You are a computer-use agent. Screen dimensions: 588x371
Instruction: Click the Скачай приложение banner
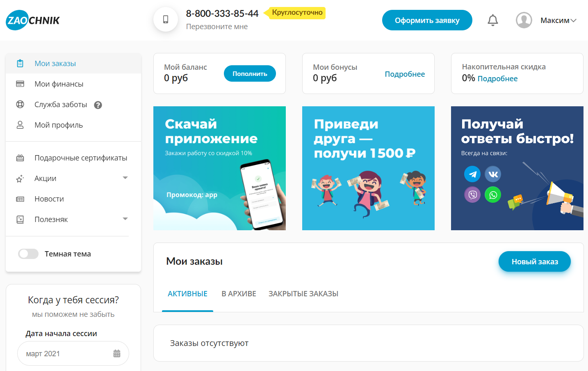219,168
